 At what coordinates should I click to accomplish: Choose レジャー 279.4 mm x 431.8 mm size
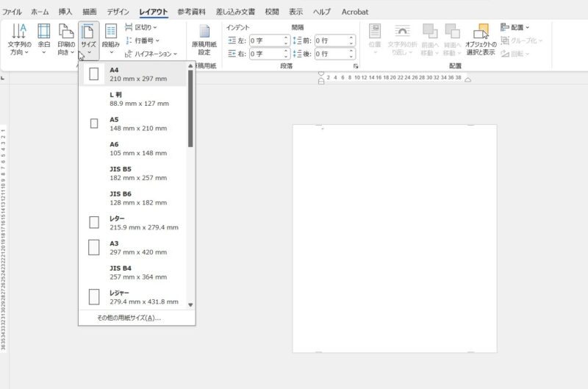click(133, 297)
